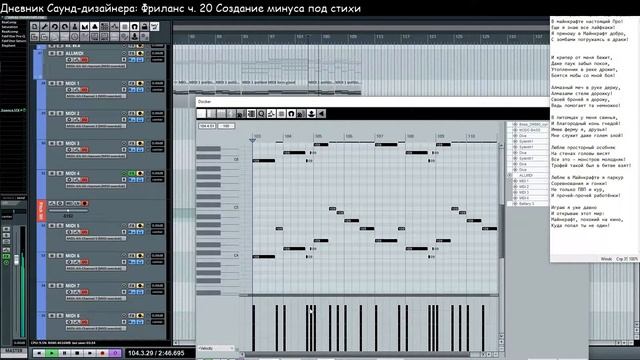
Task: Toggle the purple loop button in transport
Action: click(x=115, y=353)
